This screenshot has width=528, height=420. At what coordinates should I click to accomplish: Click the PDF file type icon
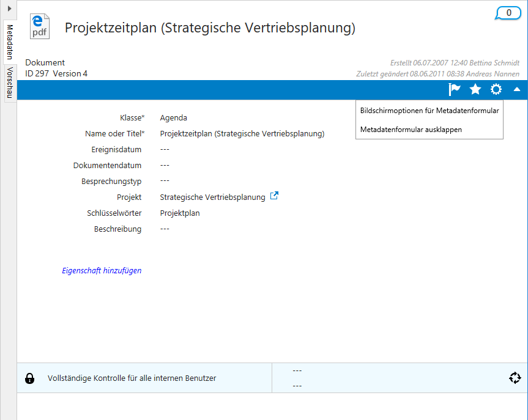[40, 28]
